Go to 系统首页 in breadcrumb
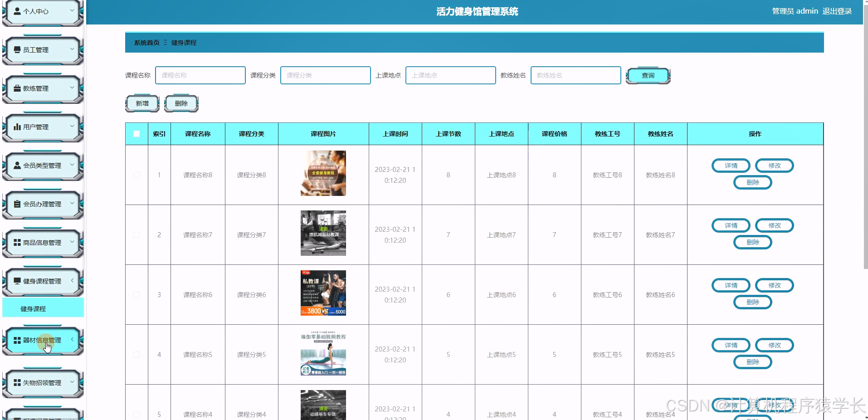The image size is (868, 420). 146,43
